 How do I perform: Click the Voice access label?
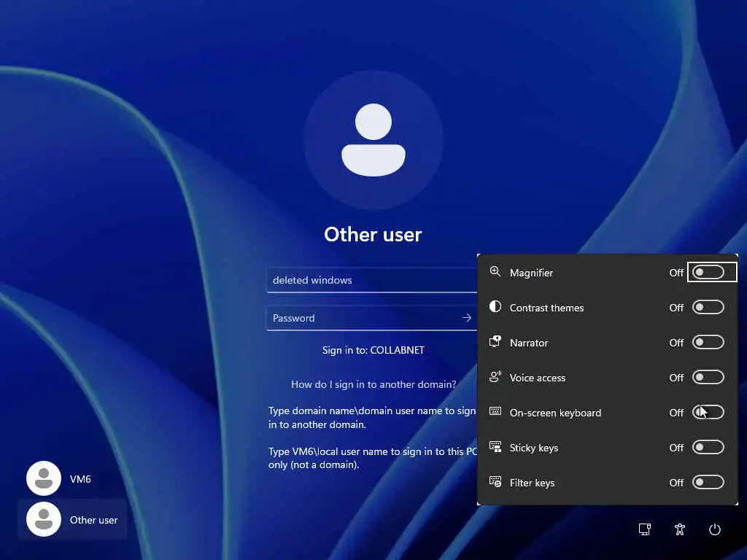pyautogui.click(x=538, y=378)
